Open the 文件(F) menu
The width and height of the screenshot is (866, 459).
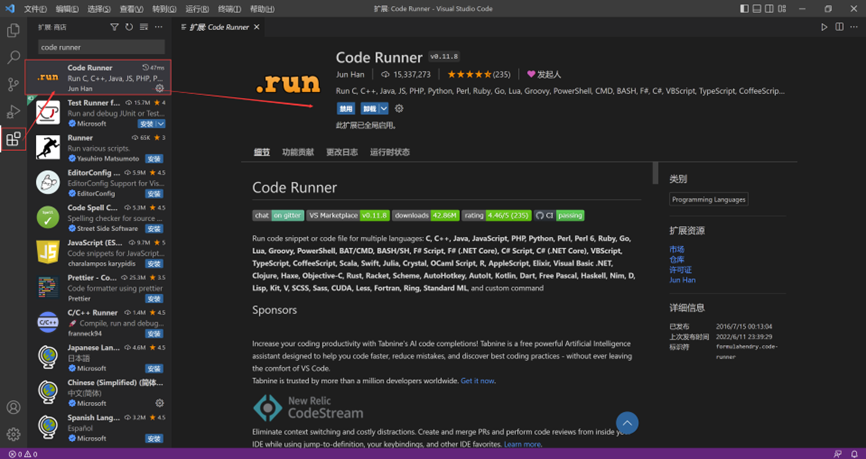pyautogui.click(x=35, y=9)
